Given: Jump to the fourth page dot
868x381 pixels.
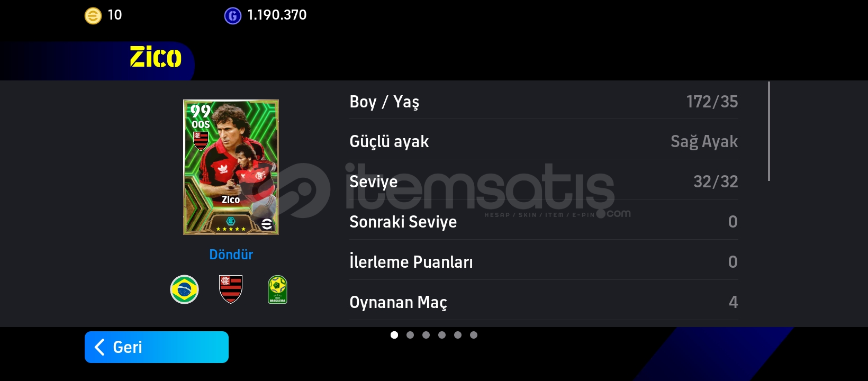Looking at the screenshot, I should (x=442, y=335).
